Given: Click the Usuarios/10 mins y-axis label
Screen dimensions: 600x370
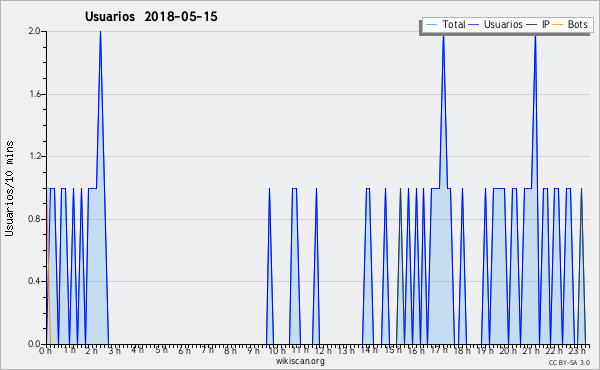Looking at the screenshot, I should click(x=9, y=189).
